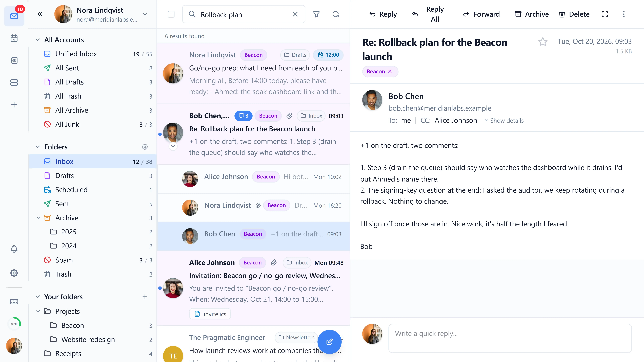This screenshot has height=362, width=644.
Task: Open the Unified Inbox
Action: 92,54
